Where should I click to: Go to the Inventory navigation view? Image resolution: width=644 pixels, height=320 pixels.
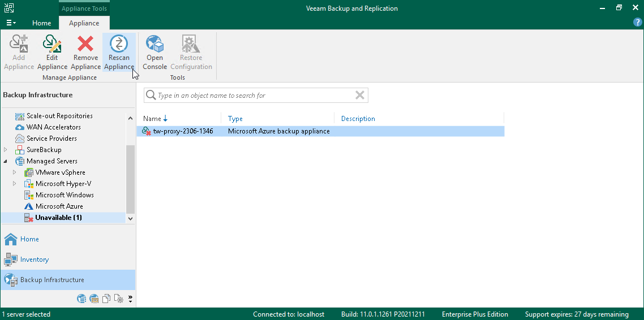tap(68, 260)
